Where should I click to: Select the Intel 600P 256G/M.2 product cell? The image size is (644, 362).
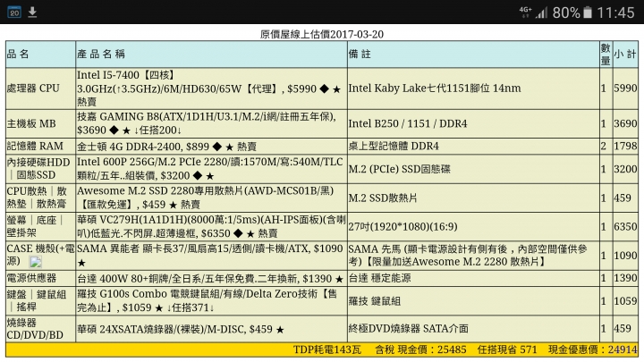[x=211, y=169]
